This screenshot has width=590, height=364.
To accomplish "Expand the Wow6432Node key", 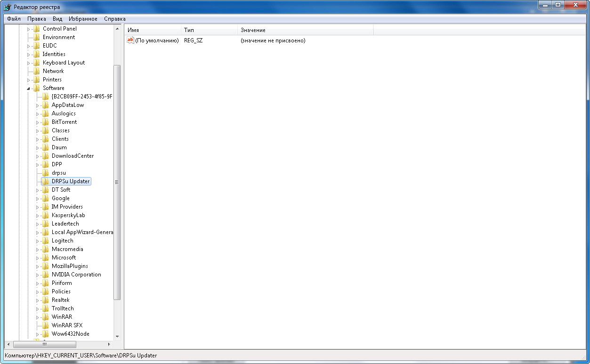I will [38, 334].
